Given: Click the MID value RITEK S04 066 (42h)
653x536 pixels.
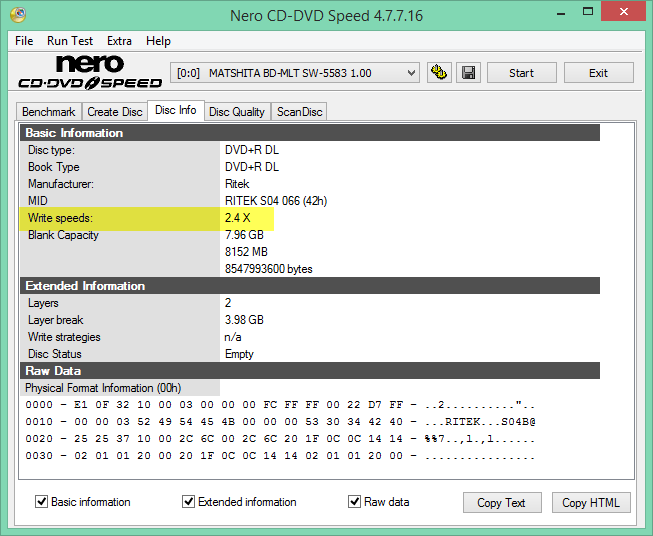Looking at the screenshot, I should 276,201.
